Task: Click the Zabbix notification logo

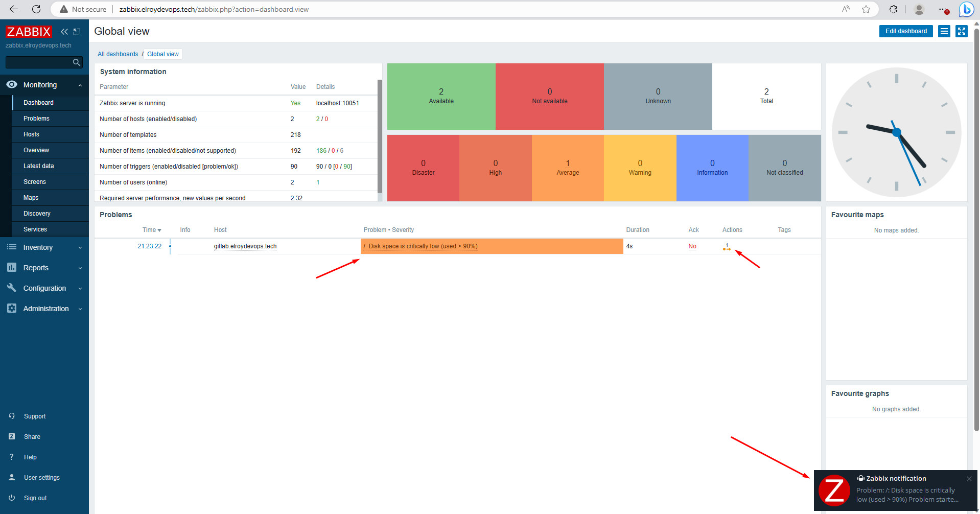Action: click(x=834, y=490)
